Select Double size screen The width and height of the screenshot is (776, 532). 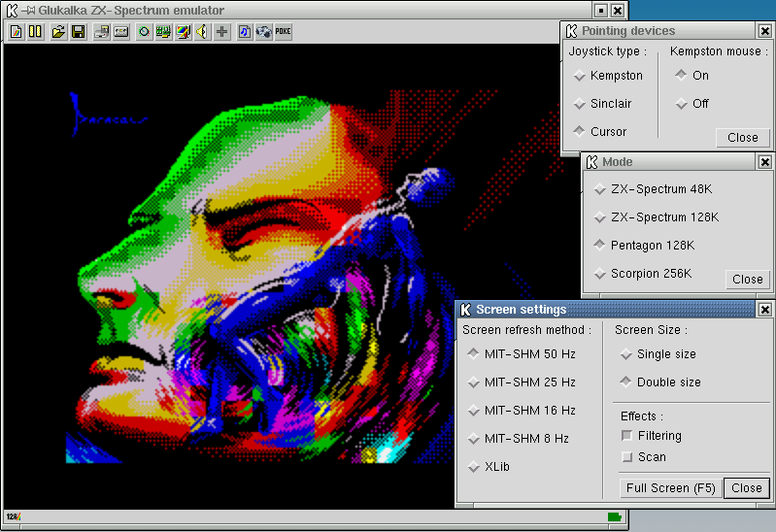(660, 382)
